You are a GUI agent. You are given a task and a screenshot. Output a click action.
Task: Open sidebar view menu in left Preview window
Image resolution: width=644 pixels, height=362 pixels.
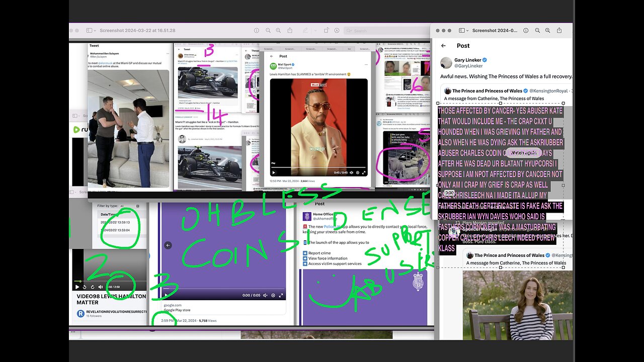(91, 30)
